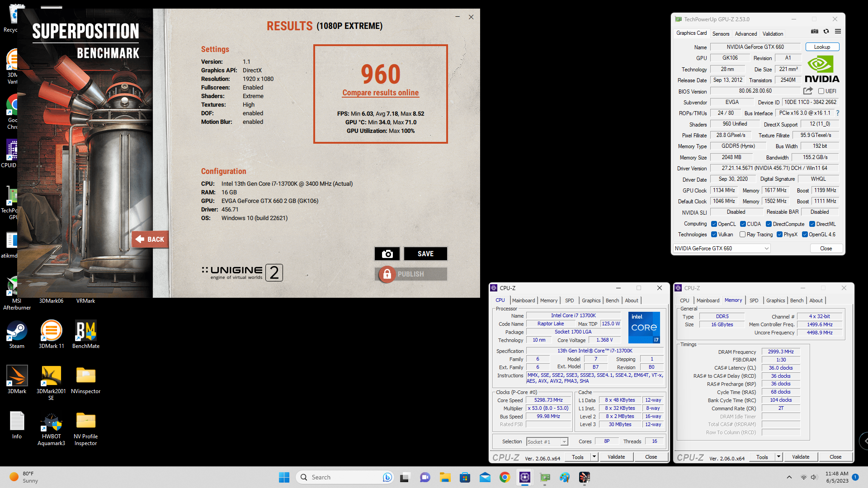Open Microsoft Store from the taskbar
The height and width of the screenshot is (488, 868).
pos(465,477)
